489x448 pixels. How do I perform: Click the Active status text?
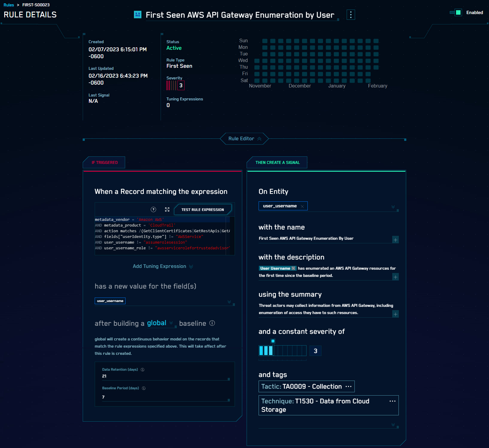click(x=174, y=48)
